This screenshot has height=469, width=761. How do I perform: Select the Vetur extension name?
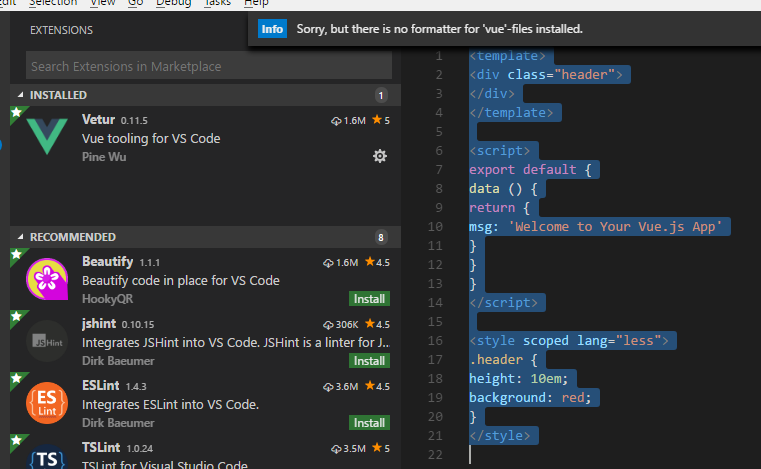(x=99, y=119)
